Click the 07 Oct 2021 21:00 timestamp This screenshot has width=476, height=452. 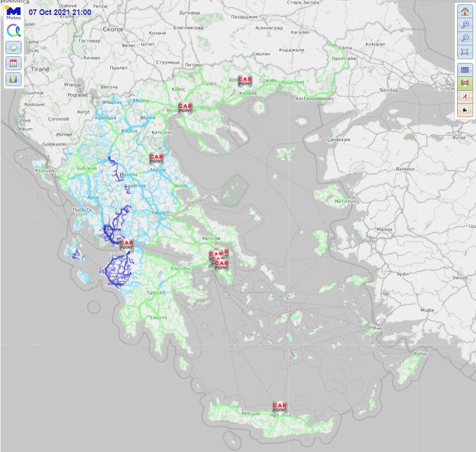(60, 12)
